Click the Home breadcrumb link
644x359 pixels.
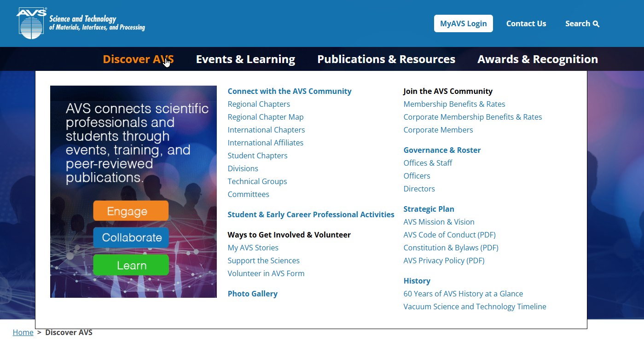coord(23,332)
